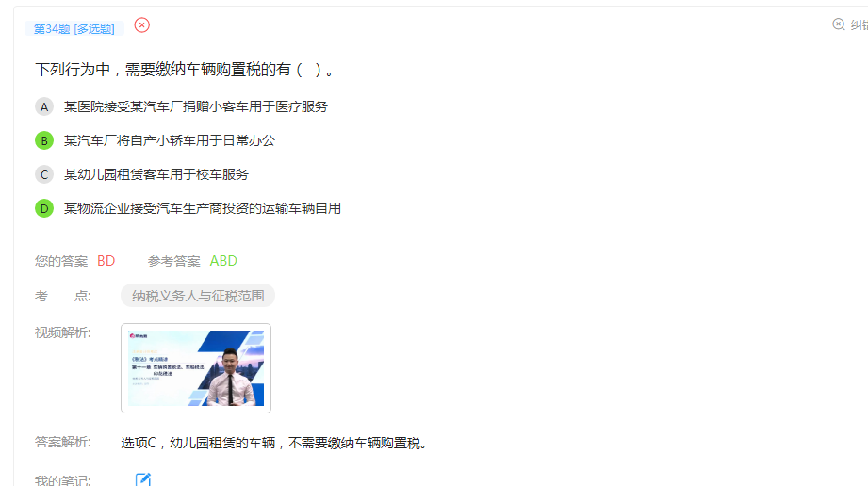Click option text 某汽车厂将自产小轿车用于日常办公
The height and width of the screenshot is (486, 868).
[170, 140]
